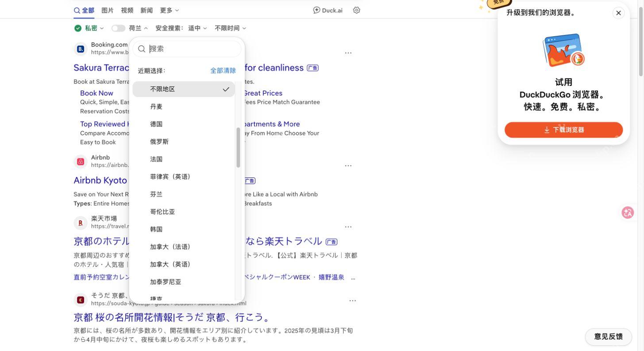Click the magnifier icon in the region search
The width and height of the screenshot is (644, 351).
coord(142,49)
